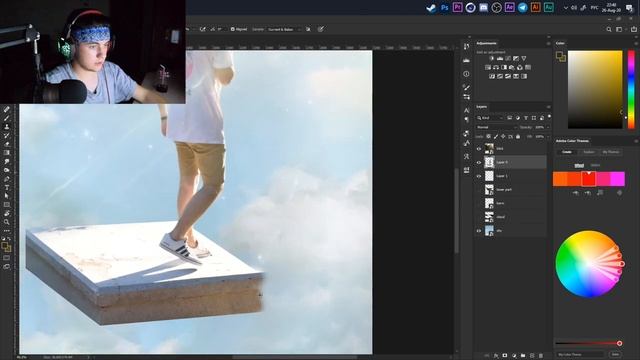Select the Eraser tool
This screenshot has height=360, width=640.
tap(7, 144)
